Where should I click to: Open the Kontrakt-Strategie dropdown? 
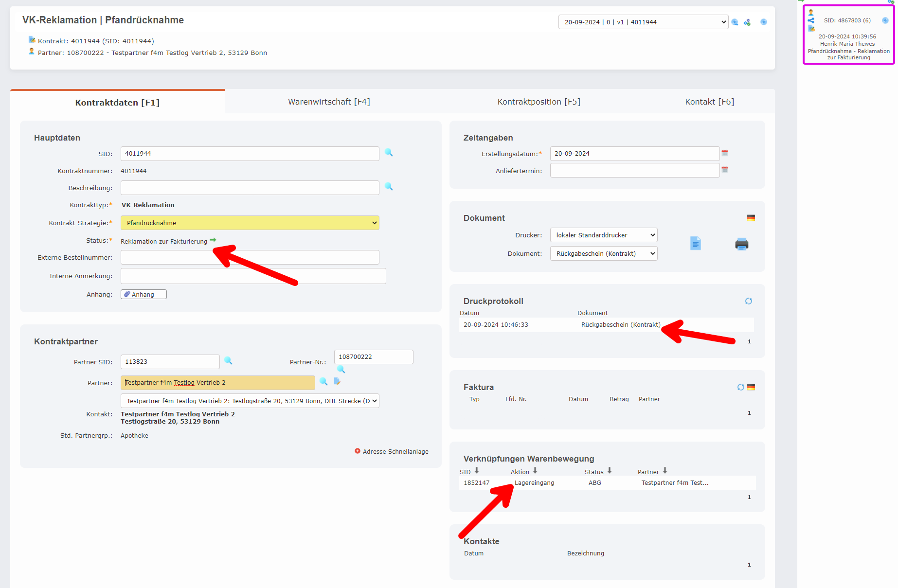click(x=250, y=223)
